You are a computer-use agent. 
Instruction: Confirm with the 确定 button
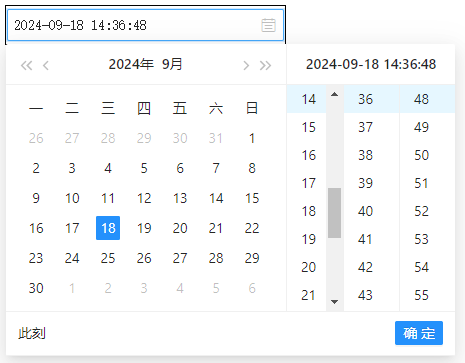tap(419, 333)
